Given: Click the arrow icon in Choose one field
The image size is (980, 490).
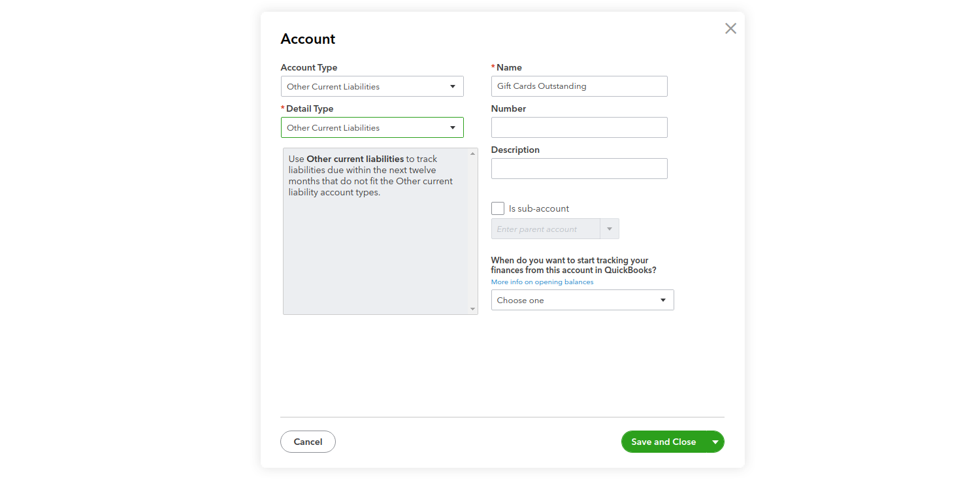Looking at the screenshot, I should pyautogui.click(x=663, y=301).
